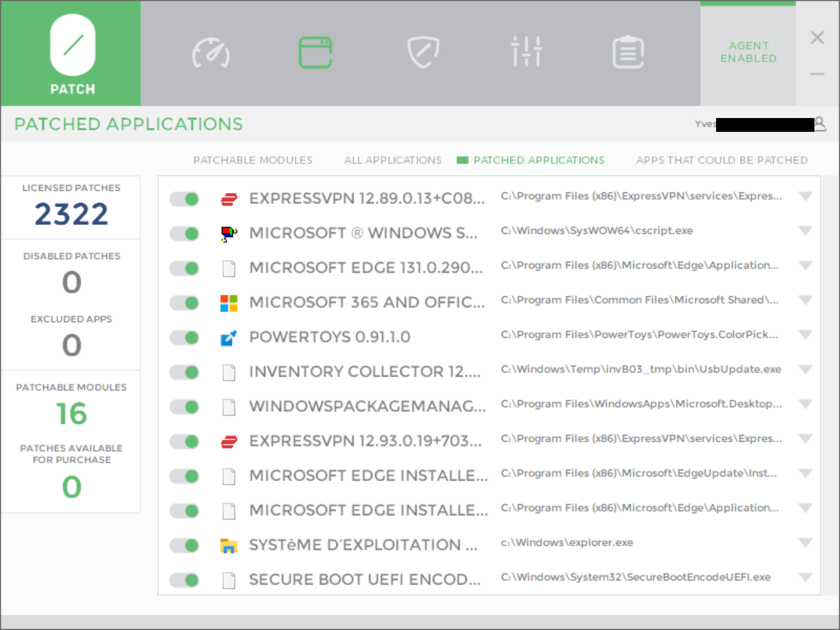The image size is (840, 630).
Task: Expand the ExpressVPN 12.89 row details
Action: [805, 197]
